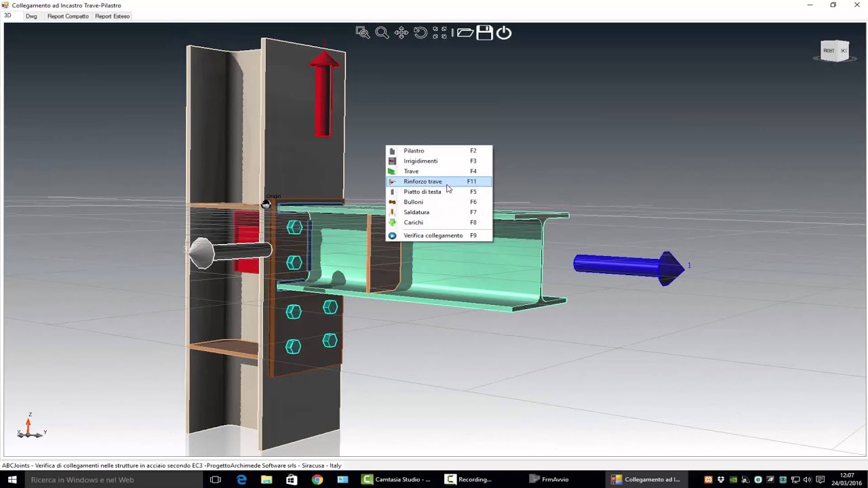Save project with floppy disk icon
Viewport: 868px width, 488px height.
point(484,33)
